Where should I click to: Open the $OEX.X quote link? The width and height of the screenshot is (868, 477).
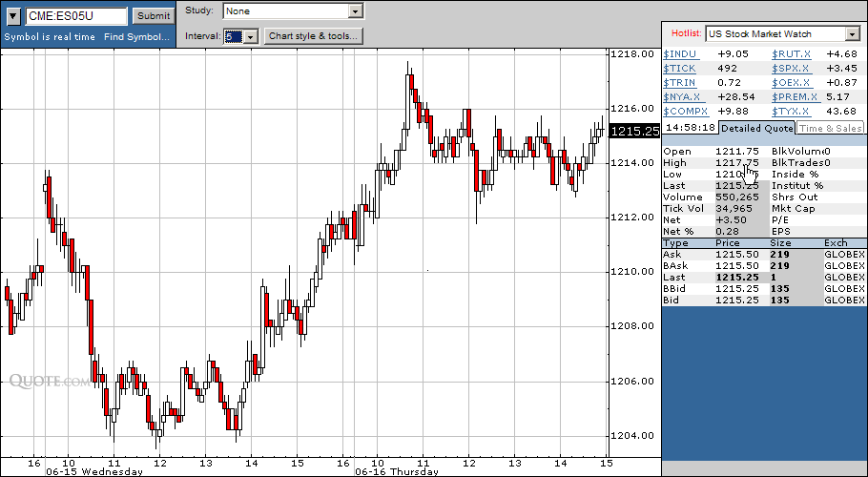[792, 83]
